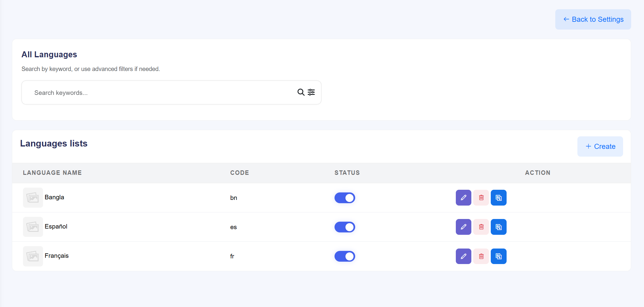The width and height of the screenshot is (644, 307).
Task: Click the delete trash icon for Español
Action: 481,227
